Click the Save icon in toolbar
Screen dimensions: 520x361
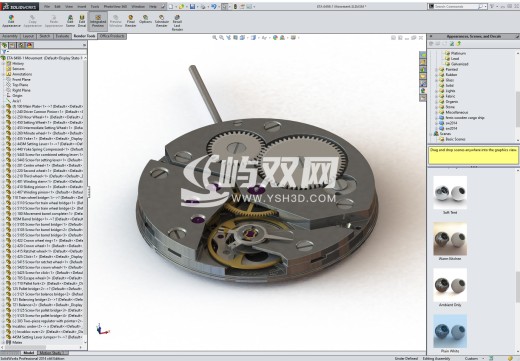tap(192, 6)
